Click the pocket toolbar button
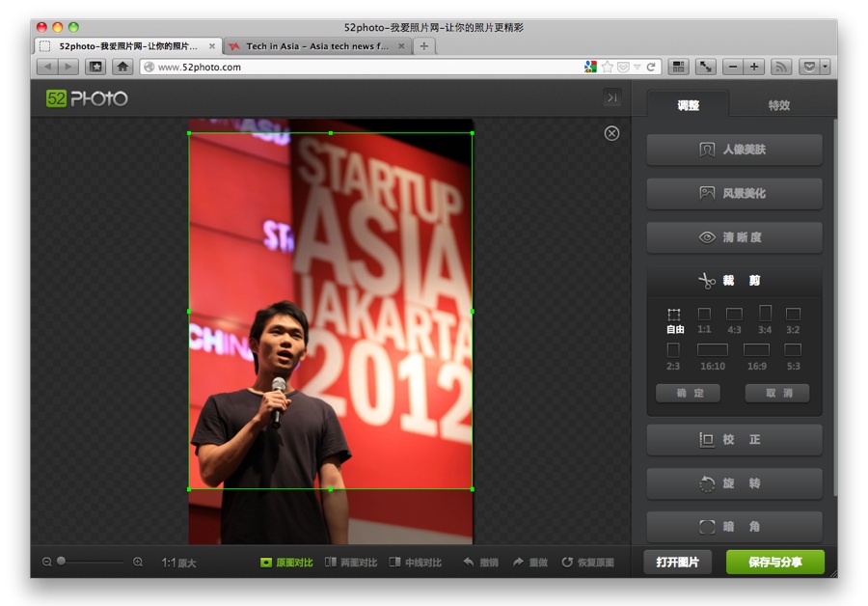The image size is (868, 606). click(x=809, y=67)
